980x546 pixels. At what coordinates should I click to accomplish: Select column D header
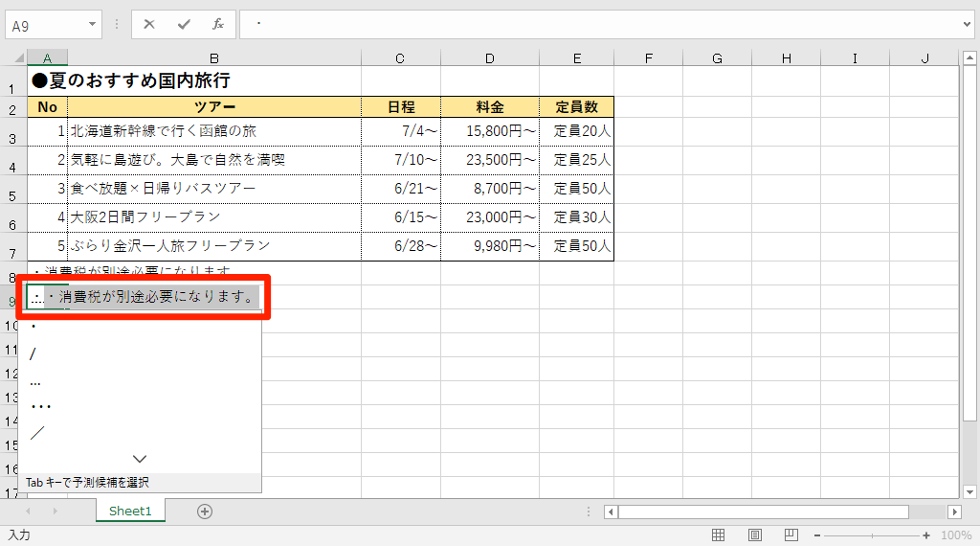[x=489, y=58]
